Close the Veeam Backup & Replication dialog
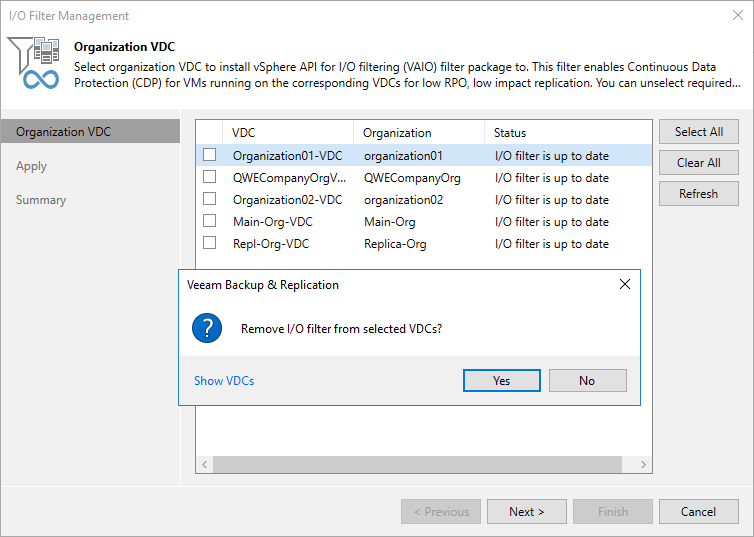 pyautogui.click(x=625, y=284)
